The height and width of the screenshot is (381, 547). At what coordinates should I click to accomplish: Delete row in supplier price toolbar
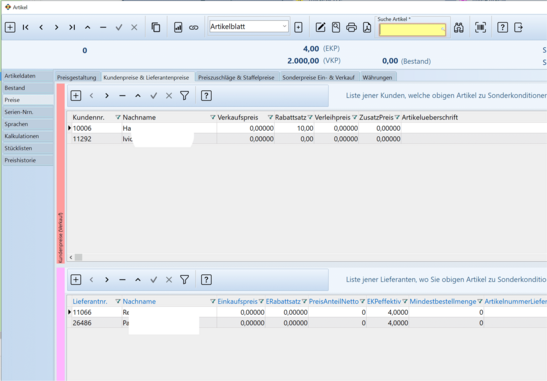(122, 279)
